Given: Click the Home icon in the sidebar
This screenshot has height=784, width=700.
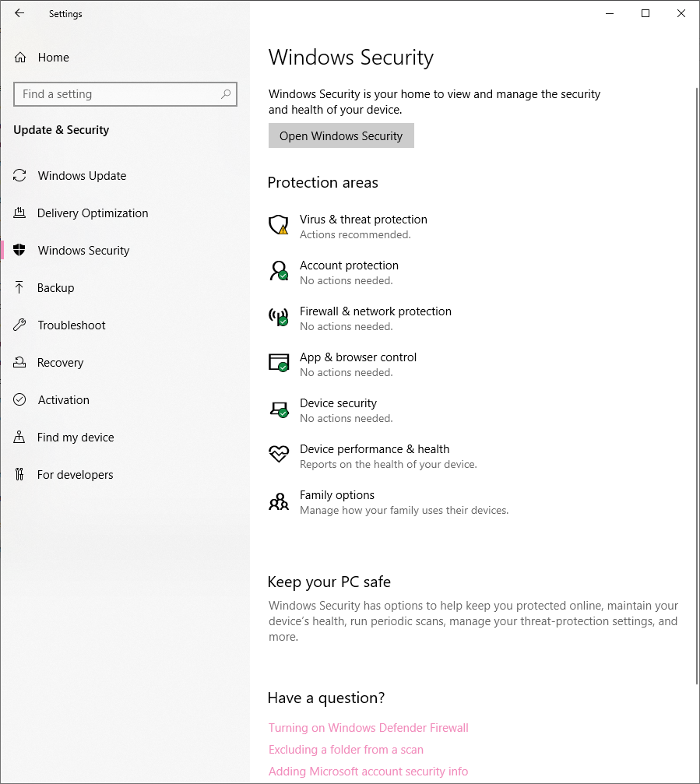Looking at the screenshot, I should coord(20,58).
